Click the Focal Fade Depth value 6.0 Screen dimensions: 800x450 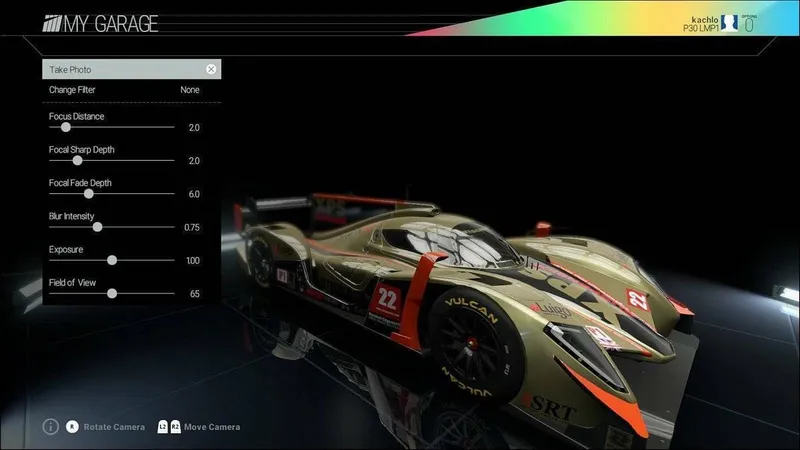coord(194,194)
